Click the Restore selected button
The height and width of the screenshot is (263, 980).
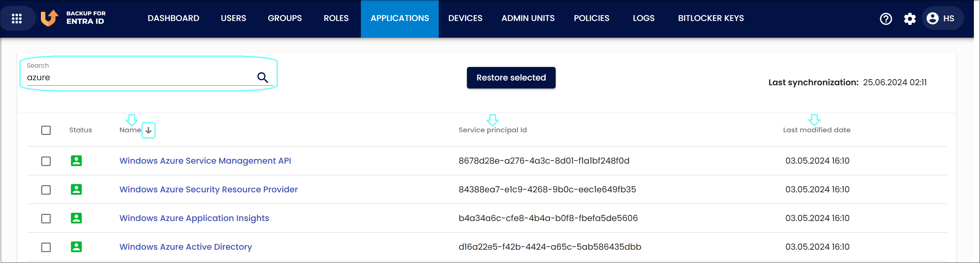click(511, 78)
